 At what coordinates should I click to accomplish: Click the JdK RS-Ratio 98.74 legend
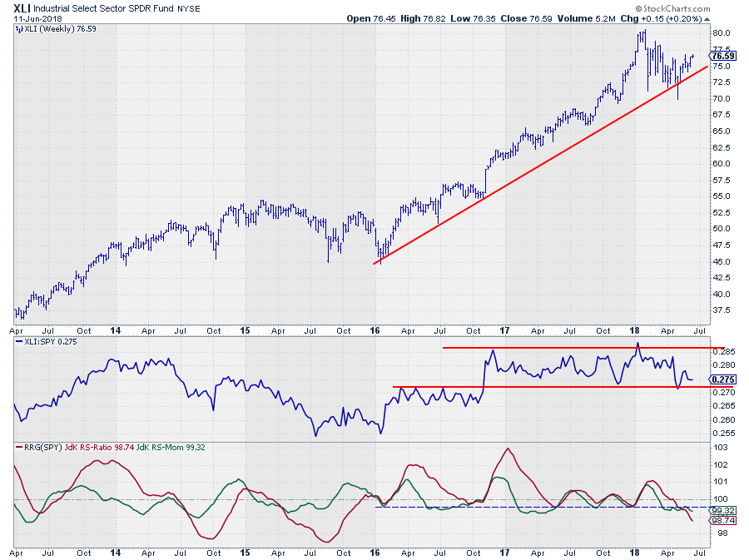click(99, 448)
